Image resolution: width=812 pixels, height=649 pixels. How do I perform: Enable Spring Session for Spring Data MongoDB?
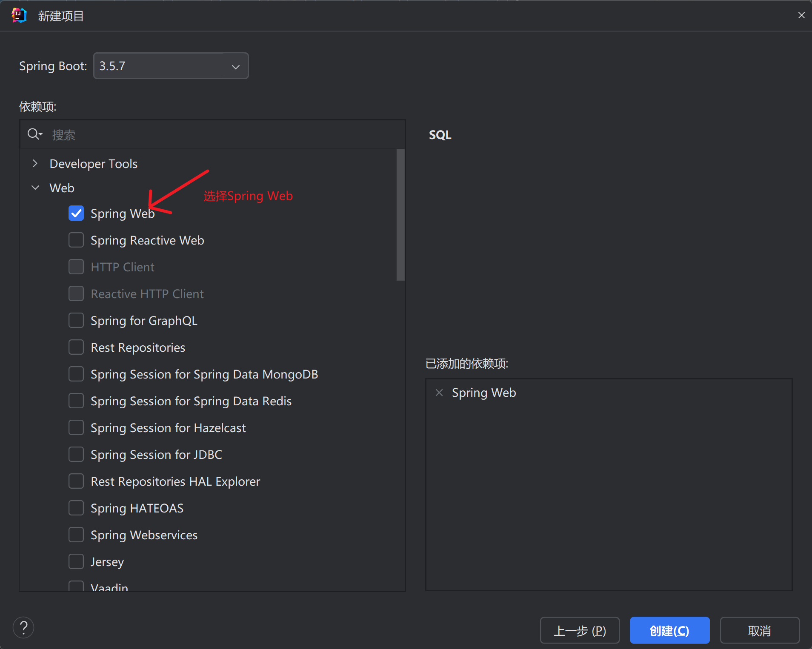(x=76, y=374)
